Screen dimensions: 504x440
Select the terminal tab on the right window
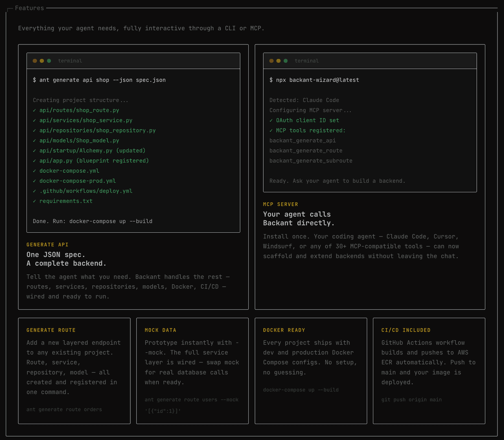click(x=307, y=60)
